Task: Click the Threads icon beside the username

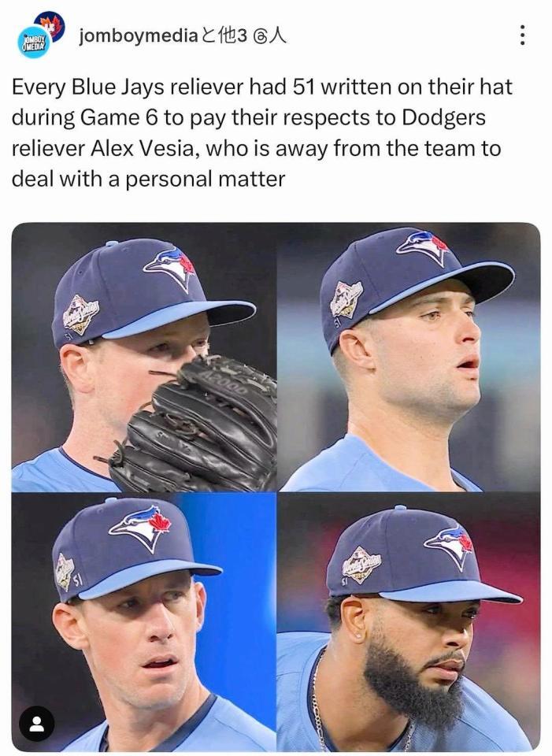Action: click(x=261, y=35)
